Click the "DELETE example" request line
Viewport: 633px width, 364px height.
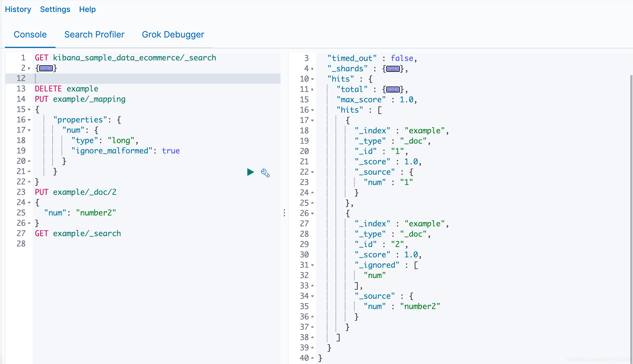point(66,89)
